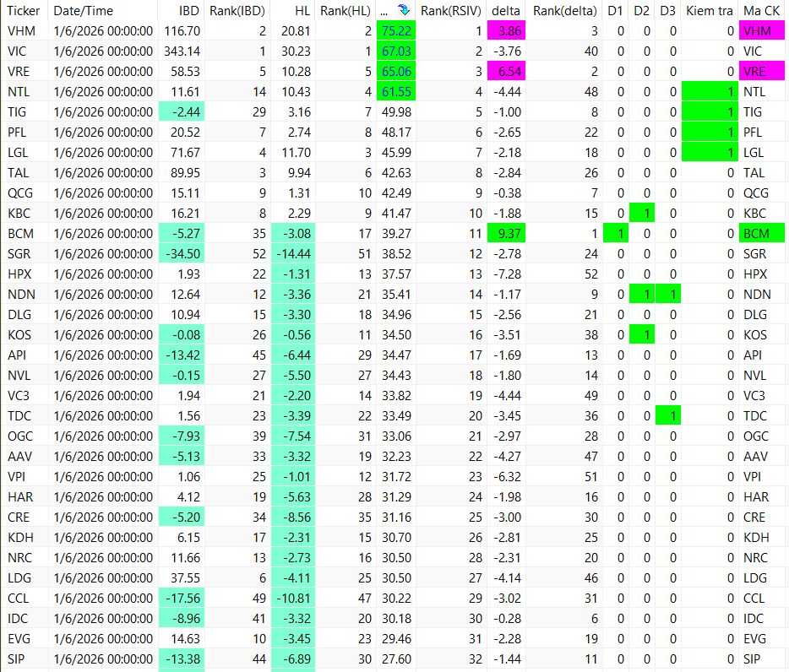Image resolution: width=789 pixels, height=672 pixels.
Task: Select the NVL ticker in first column
Action: click(x=19, y=376)
